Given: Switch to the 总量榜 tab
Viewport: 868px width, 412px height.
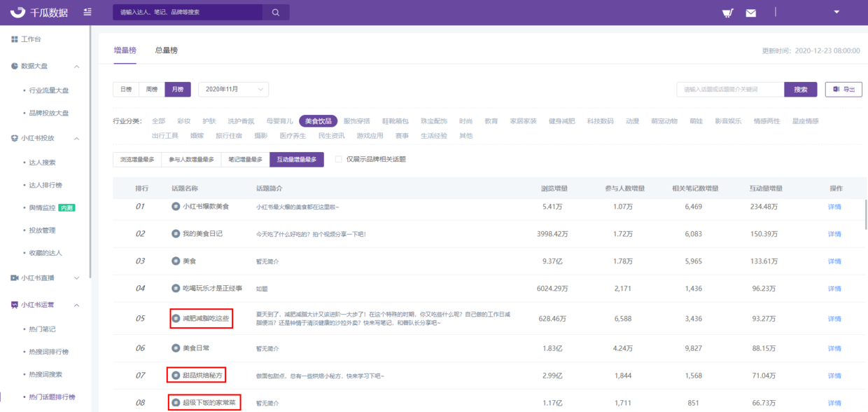Looking at the screenshot, I should pos(167,50).
